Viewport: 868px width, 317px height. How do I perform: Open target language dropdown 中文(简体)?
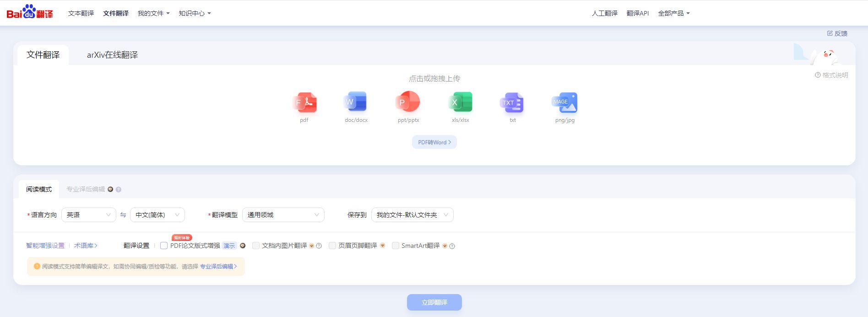(x=157, y=215)
